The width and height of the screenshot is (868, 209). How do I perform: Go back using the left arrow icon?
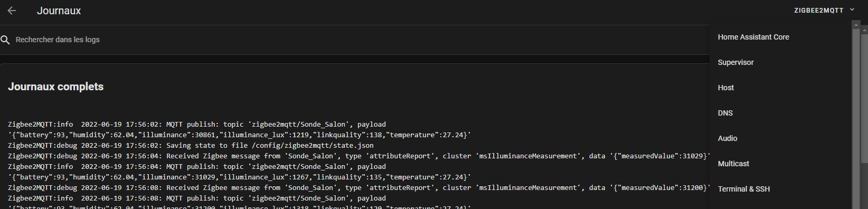coord(12,11)
